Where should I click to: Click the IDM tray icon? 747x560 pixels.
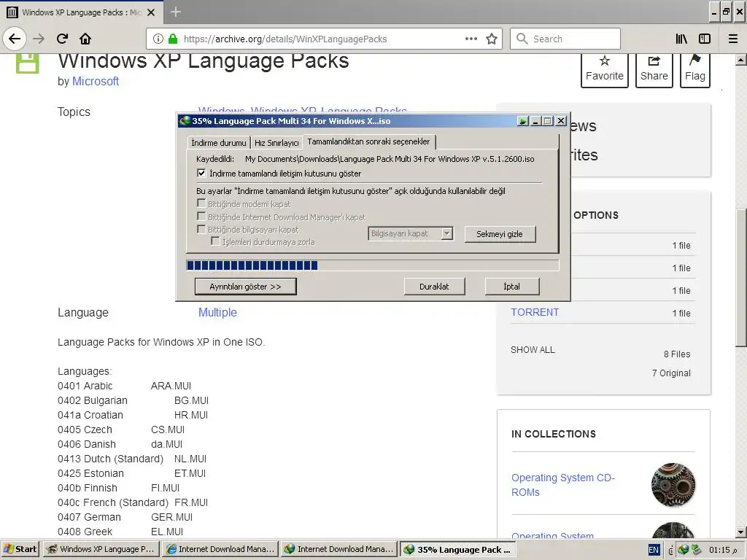coord(684,550)
